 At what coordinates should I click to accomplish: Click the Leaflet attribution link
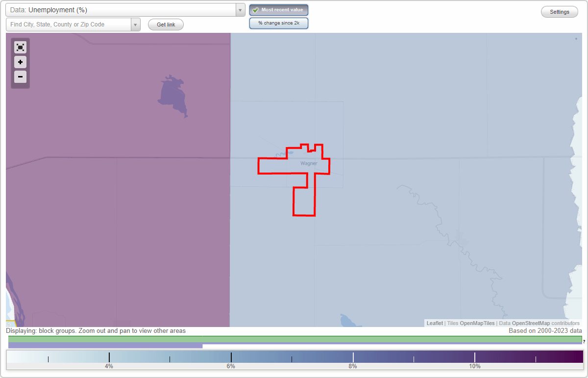[x=434, y=323]
